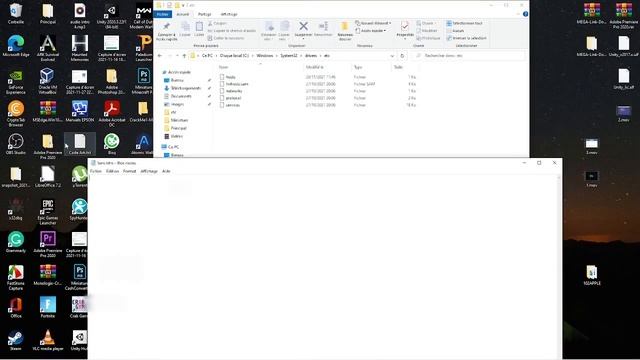Click Copier le chemin d'accès

point(232,31)
